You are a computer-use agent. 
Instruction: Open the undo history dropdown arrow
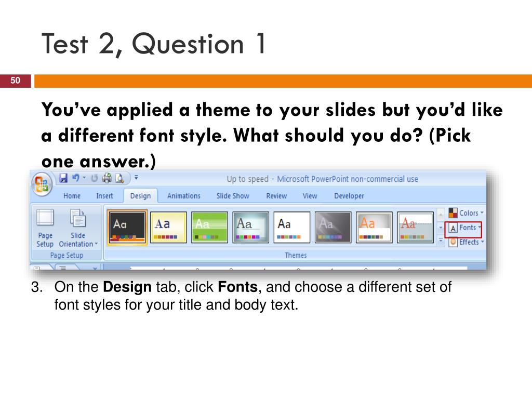[85, 178]
